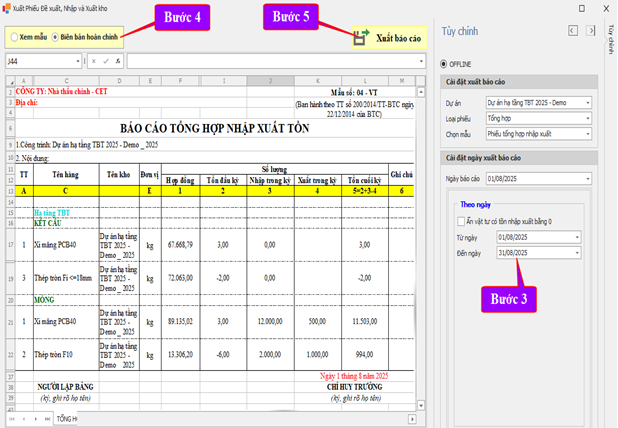Open the Đến ngày date picker
The height and width of the screenshot is (428, 618).
click(x=578, y=253)
